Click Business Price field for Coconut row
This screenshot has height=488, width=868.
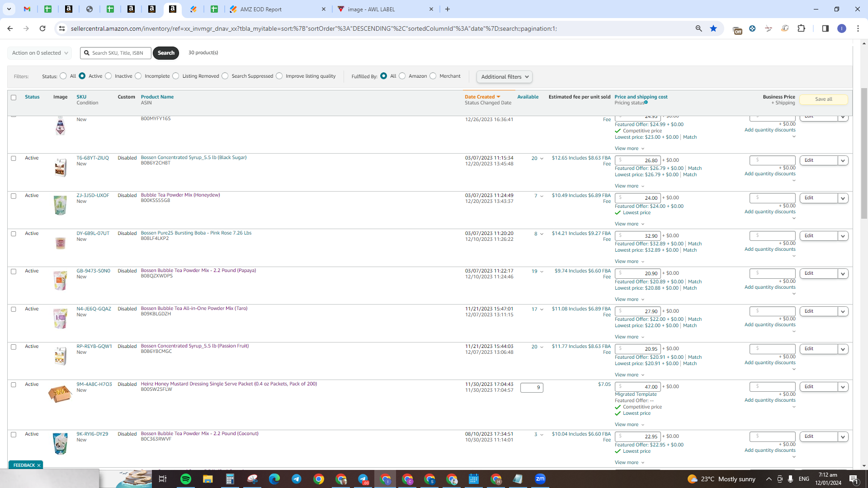[772, 437]
